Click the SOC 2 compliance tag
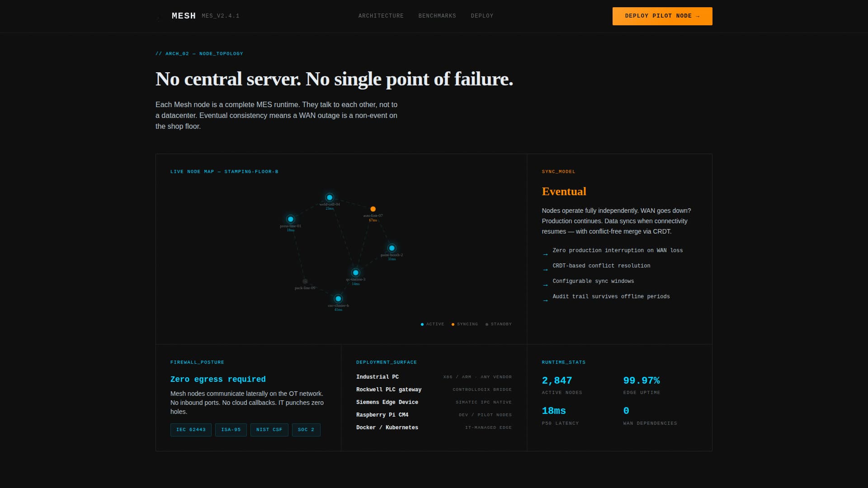868x488 pixels. pos(306,430)
